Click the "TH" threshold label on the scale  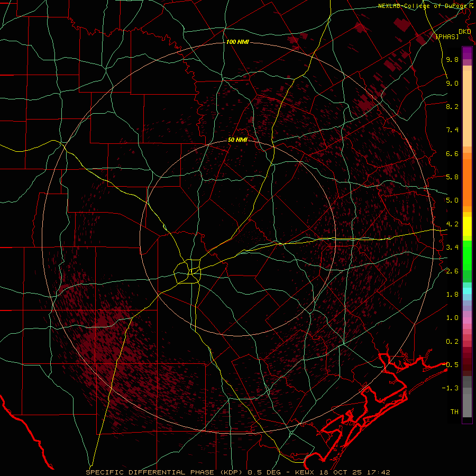pos(454,412)
